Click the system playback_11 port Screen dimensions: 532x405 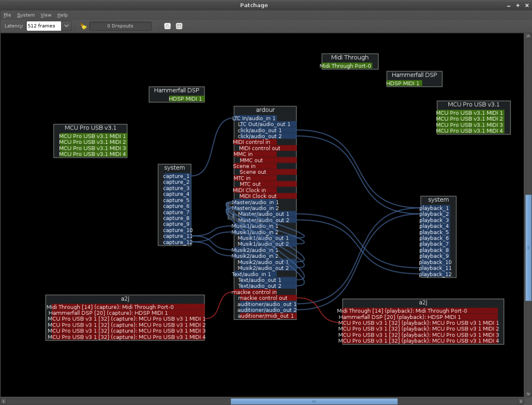coord(435,268)
